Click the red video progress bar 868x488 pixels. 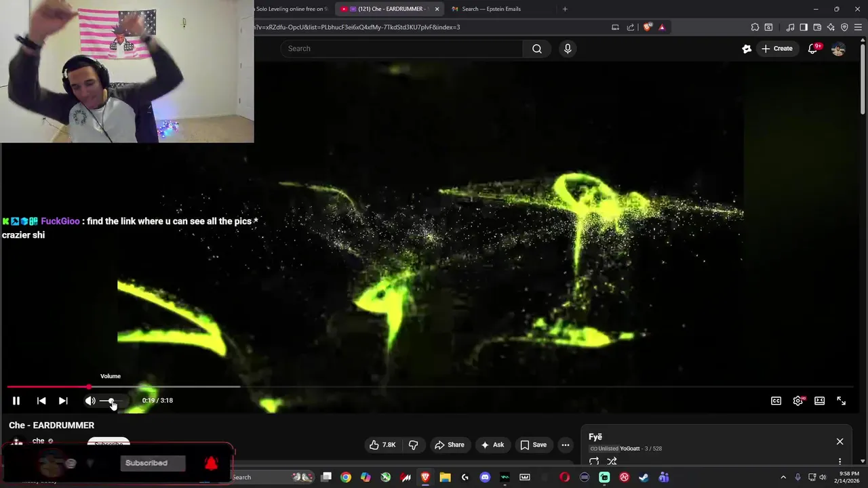pyautogui.click(x=48, y=387)
